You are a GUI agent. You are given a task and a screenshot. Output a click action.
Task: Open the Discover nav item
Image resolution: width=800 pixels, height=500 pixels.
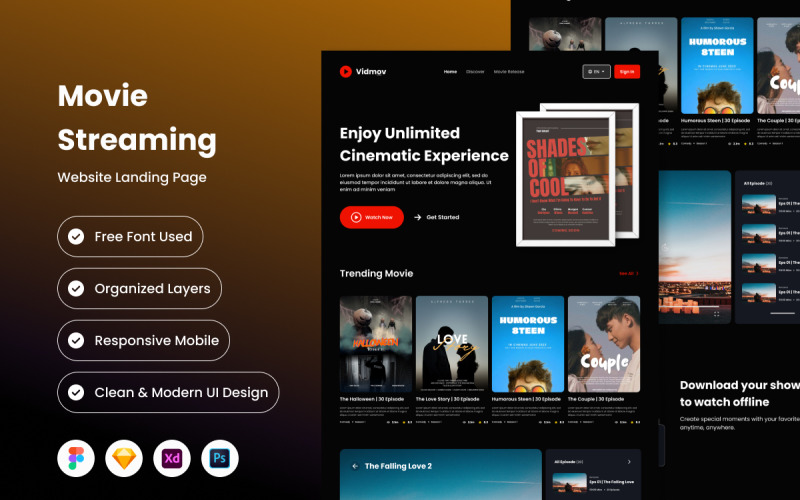coord(475,72)
